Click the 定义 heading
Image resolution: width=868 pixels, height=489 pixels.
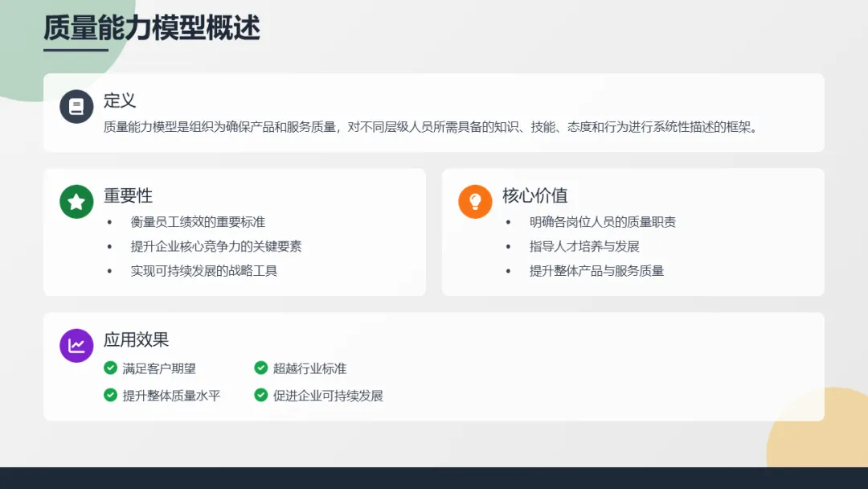pos(120,101)
